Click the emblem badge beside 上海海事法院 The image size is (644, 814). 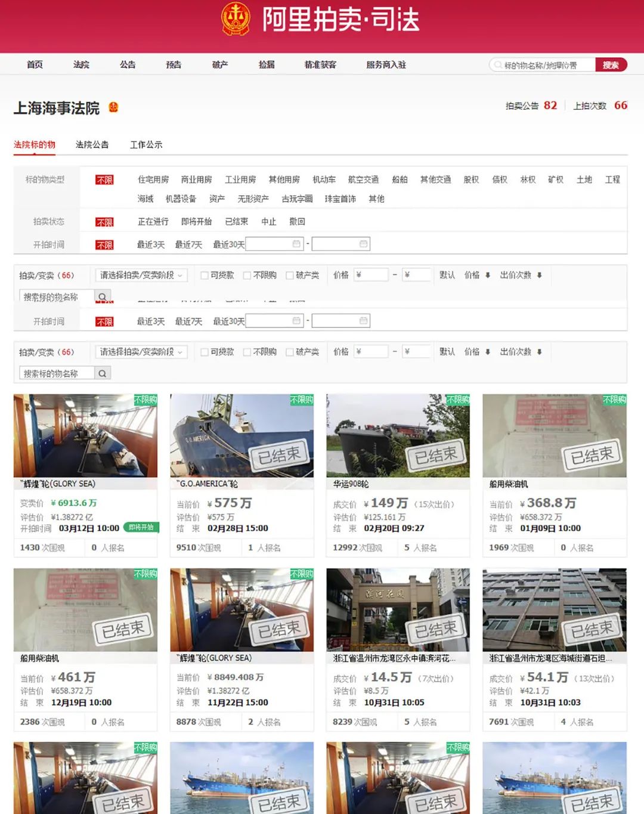113,107
